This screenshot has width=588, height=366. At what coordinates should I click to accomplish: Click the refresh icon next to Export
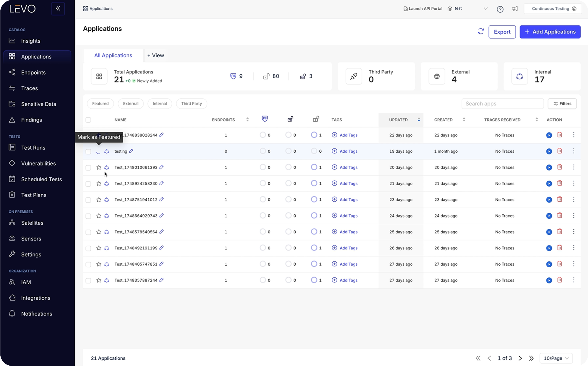click(x=480, y=31)
